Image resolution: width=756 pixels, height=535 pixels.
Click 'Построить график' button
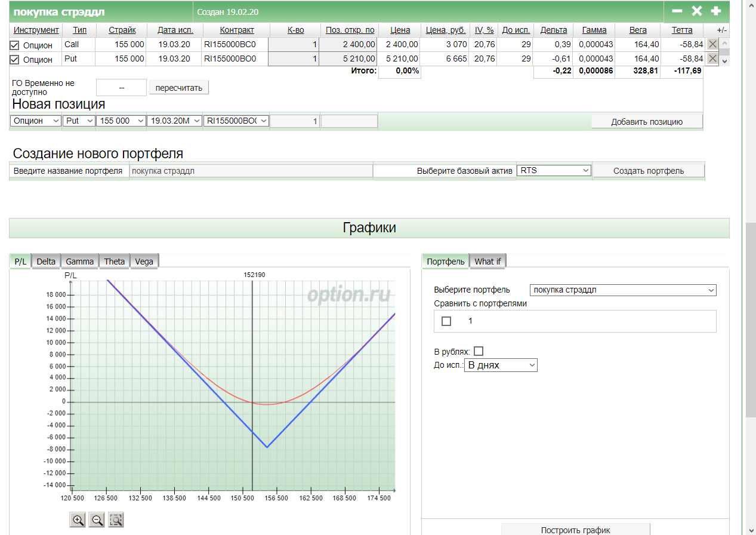(576, 530)
